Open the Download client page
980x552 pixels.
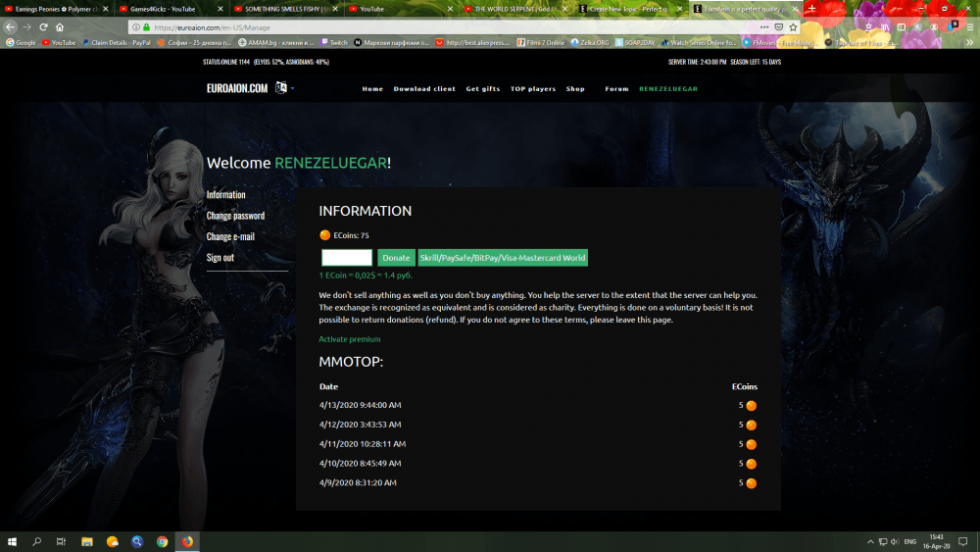(424, 88)
